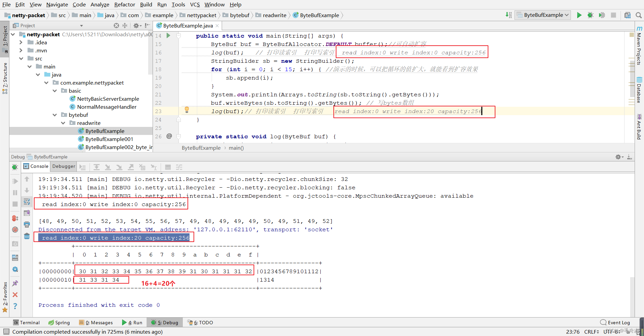Expand the .mvn folder
644x336 pixels.
coord(21,50)
